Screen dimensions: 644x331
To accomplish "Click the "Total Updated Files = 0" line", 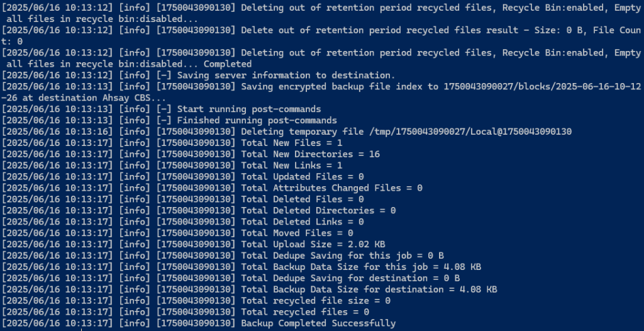I will (303, 177).
